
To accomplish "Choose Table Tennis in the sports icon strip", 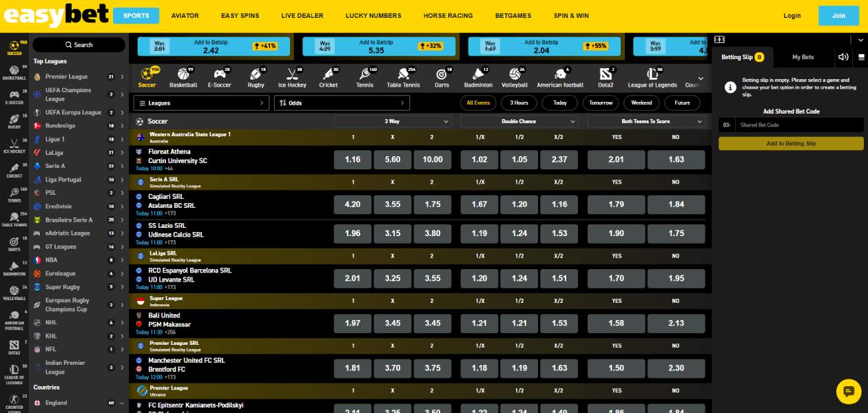I will pos(403,78).
